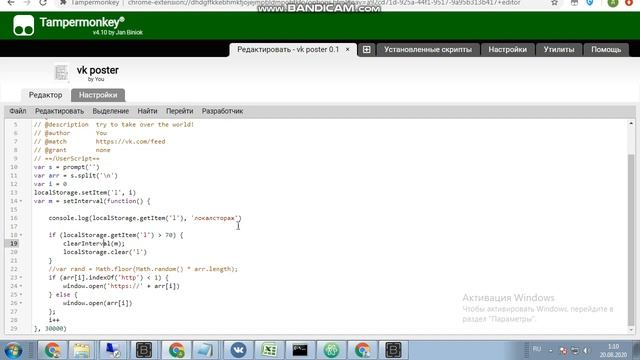
Task: Open the Помощь tab
Action: pyautogui.click(x=606, y=49)
